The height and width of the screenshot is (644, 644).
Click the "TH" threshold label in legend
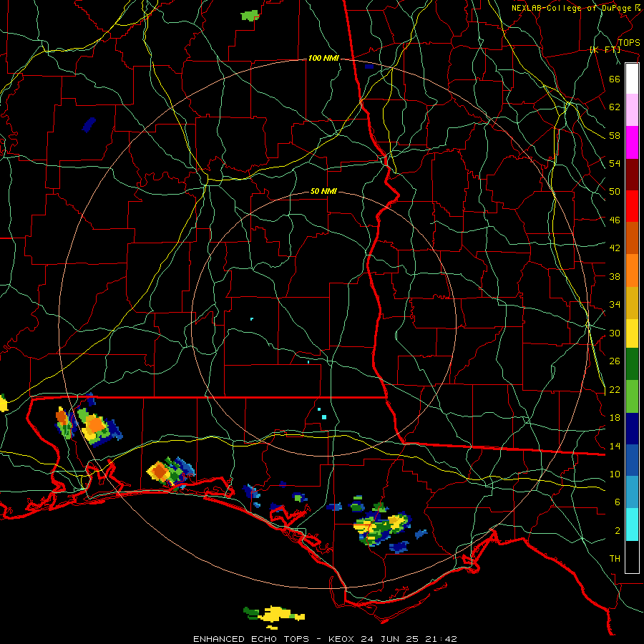click(615, 559)
